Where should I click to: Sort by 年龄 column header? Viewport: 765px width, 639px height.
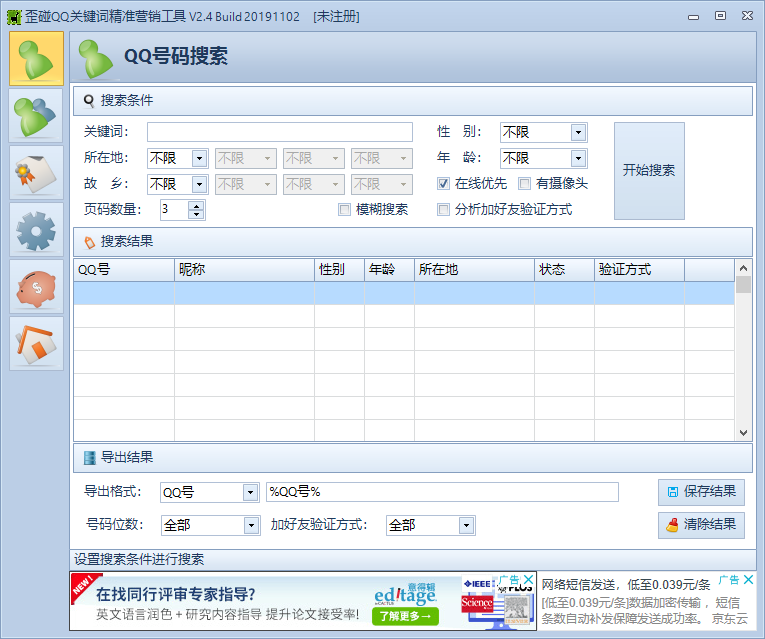pos(389,270)
